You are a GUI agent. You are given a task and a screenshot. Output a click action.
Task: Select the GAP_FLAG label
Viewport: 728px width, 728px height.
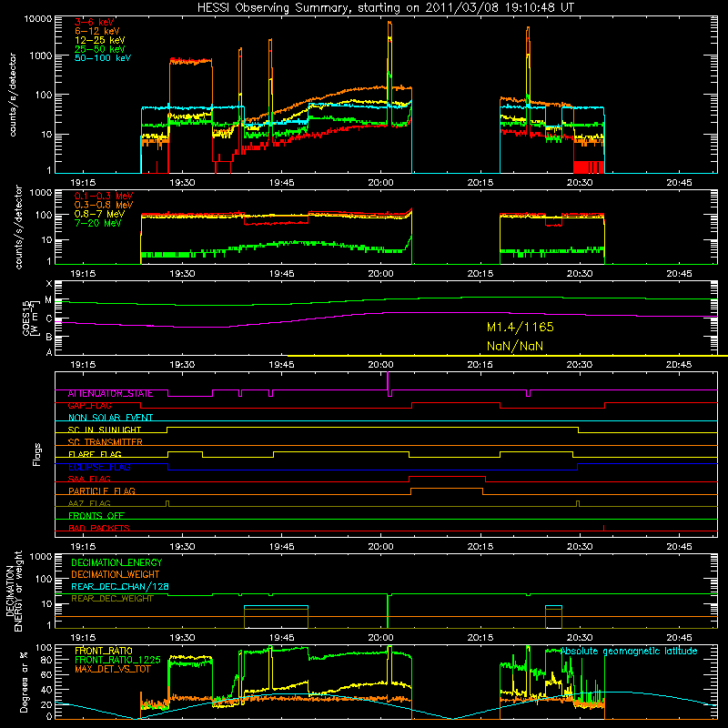[x=89, y=405]
